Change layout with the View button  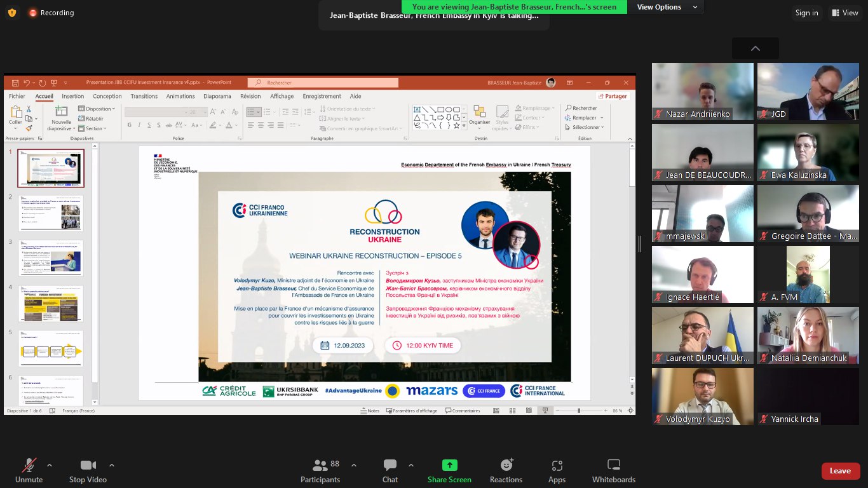tap(844, 13)
